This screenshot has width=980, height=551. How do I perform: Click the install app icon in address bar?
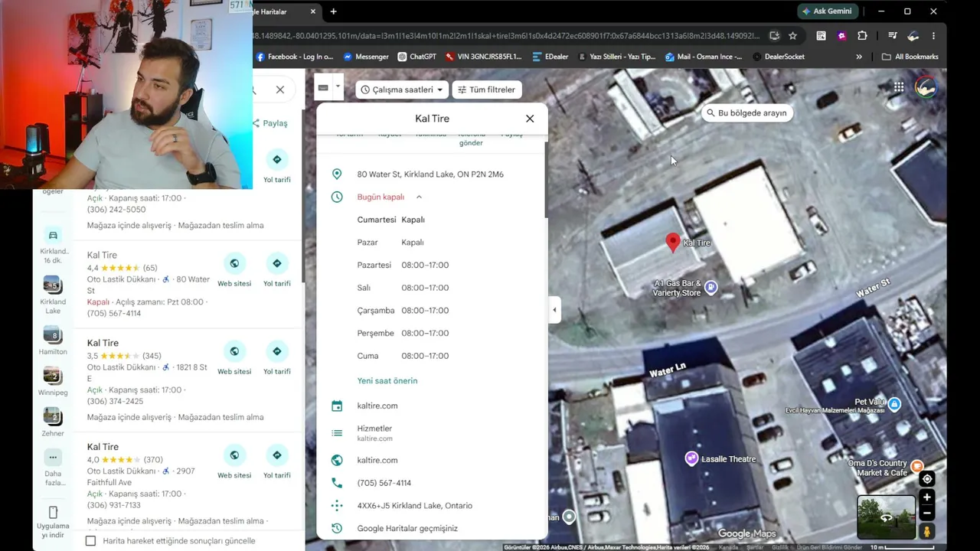[774, 36]
